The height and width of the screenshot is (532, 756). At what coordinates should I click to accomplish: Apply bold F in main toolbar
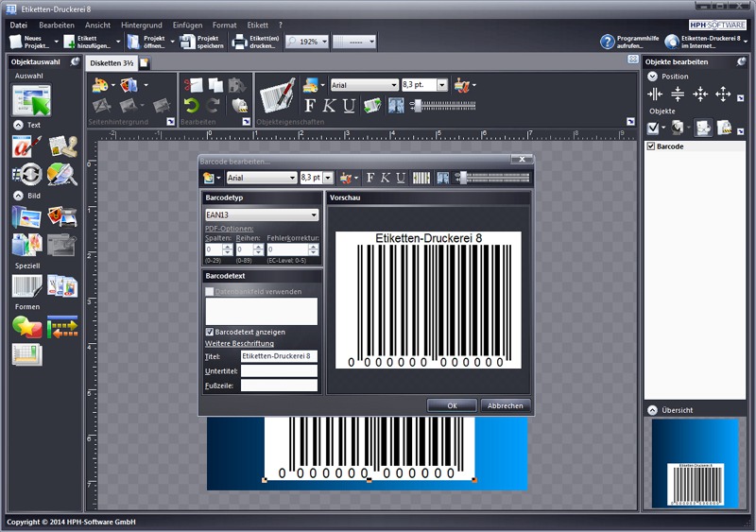310,105
